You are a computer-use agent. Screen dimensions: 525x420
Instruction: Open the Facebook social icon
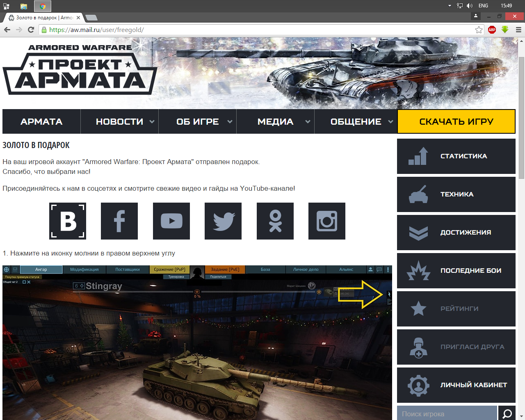[x=119, y=221]
